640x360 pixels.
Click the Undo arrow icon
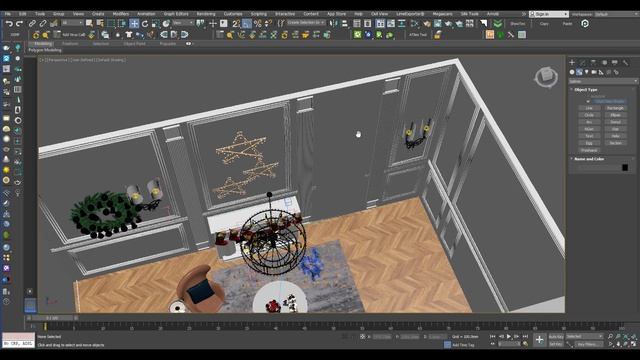(9, 24)
